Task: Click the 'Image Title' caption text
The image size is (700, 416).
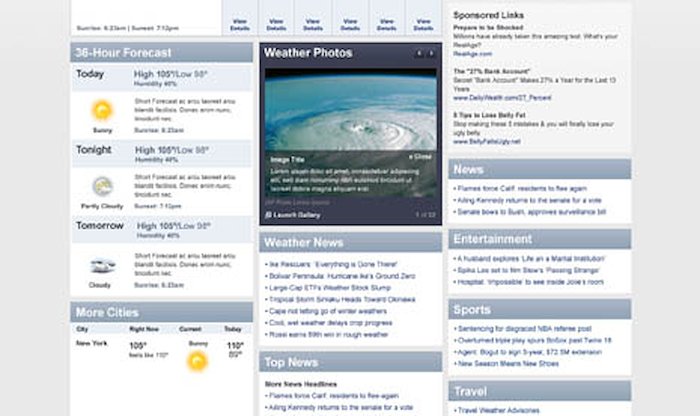Action: coord(287,159)
